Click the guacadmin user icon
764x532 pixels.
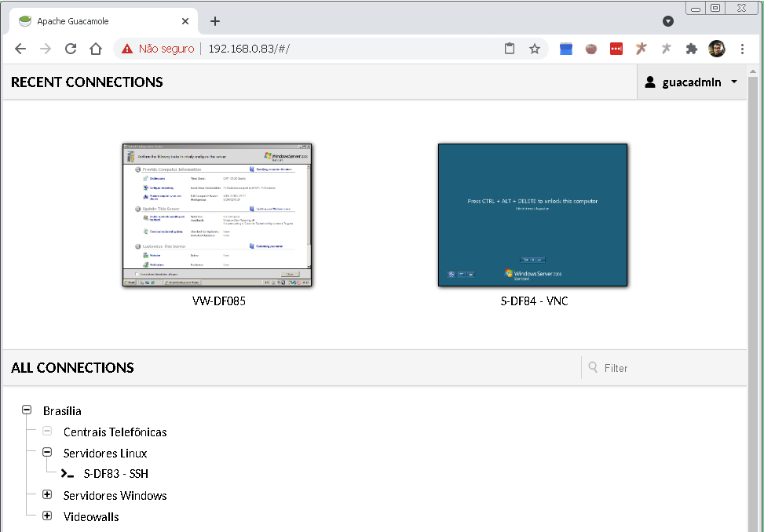click(x=650, y=82)
